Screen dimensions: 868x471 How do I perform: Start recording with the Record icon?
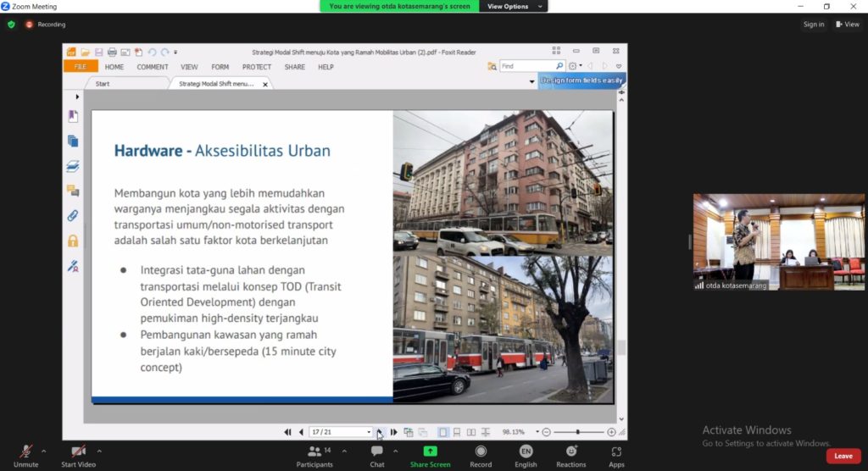tap(481, 452)
